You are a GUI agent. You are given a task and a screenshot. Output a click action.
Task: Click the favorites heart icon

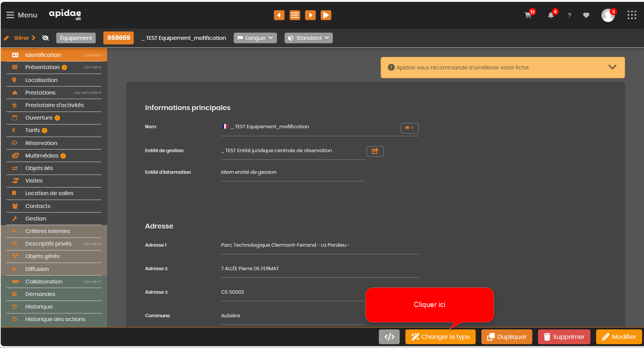pos(586,15)
